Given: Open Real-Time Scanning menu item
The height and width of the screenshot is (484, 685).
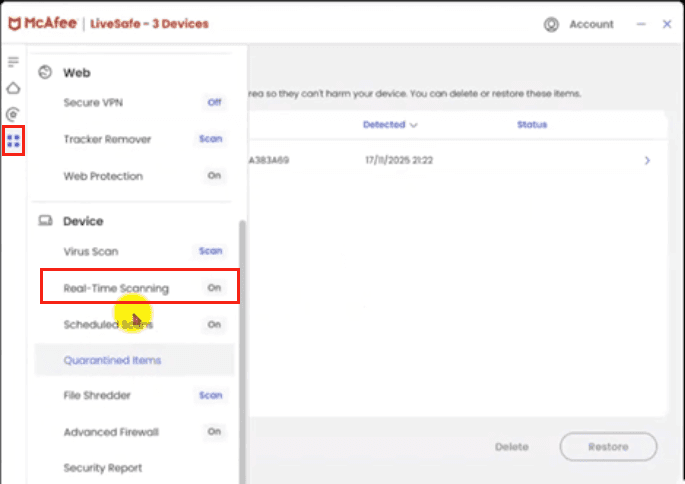Looking at the screenshot, I should click(116, 288).
